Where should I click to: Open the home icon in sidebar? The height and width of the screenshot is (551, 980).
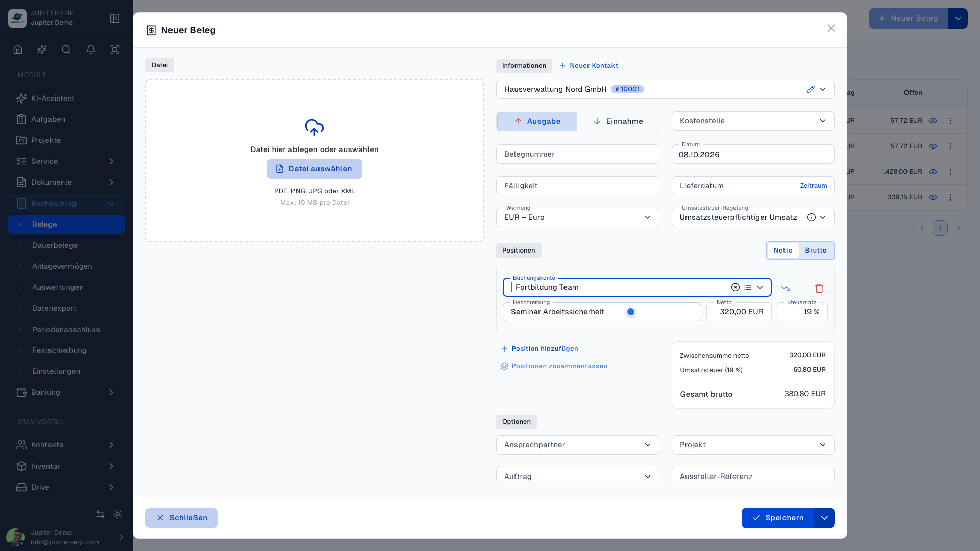click(18, 49)
